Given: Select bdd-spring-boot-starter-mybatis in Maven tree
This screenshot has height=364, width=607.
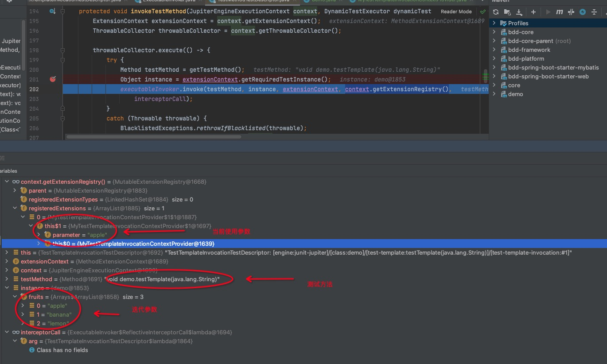Looking at the screenshot, I should [x=553, y=67].
